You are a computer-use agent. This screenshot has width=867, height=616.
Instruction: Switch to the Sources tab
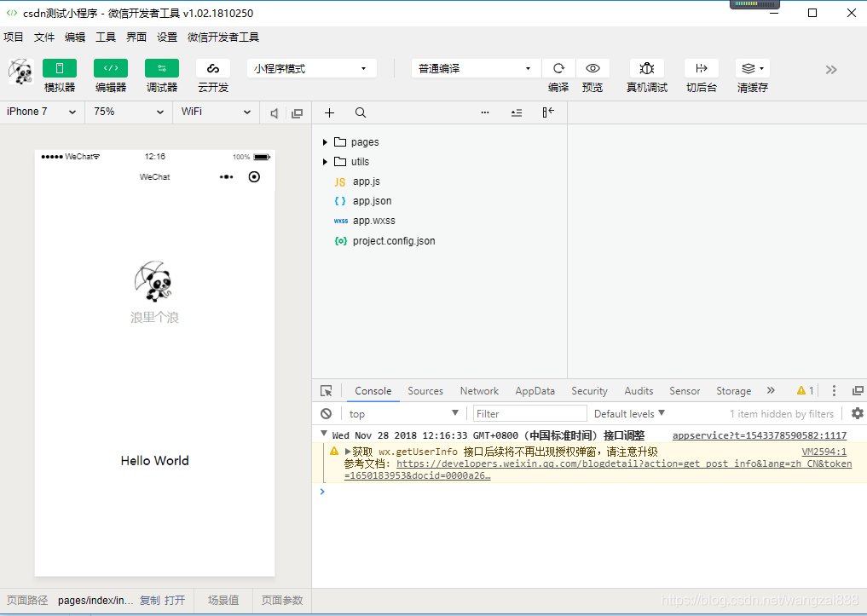coord(425,391)
